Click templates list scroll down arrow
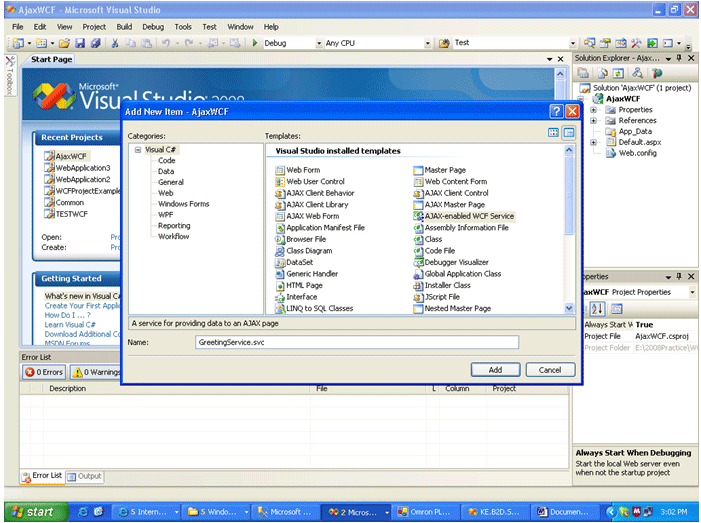 click(x=569, y=308)
